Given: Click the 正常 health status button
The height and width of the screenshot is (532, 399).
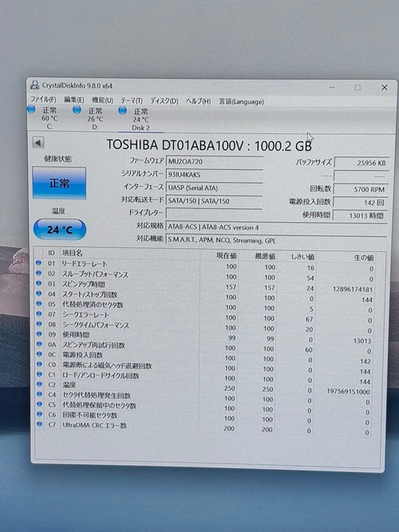Looking at the screenshot, I should pyautogui.click(x=59, y=183).
